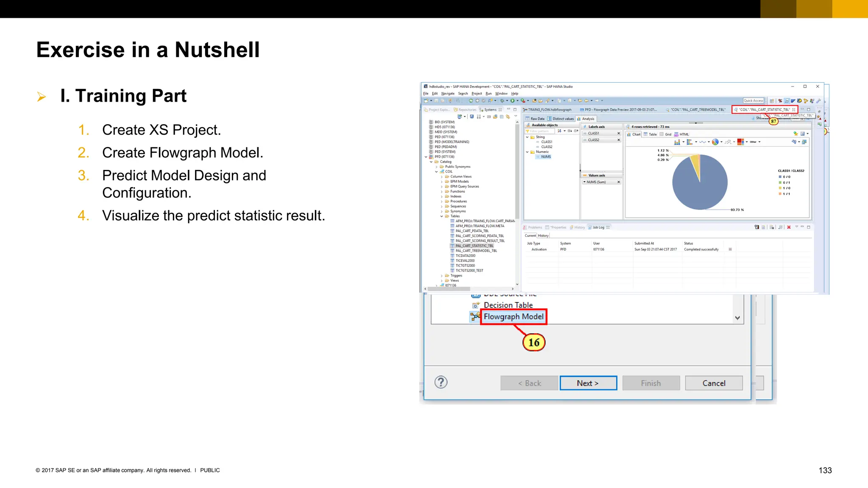
Task: Open the Problems view tab
Action: tap(533, 227)
